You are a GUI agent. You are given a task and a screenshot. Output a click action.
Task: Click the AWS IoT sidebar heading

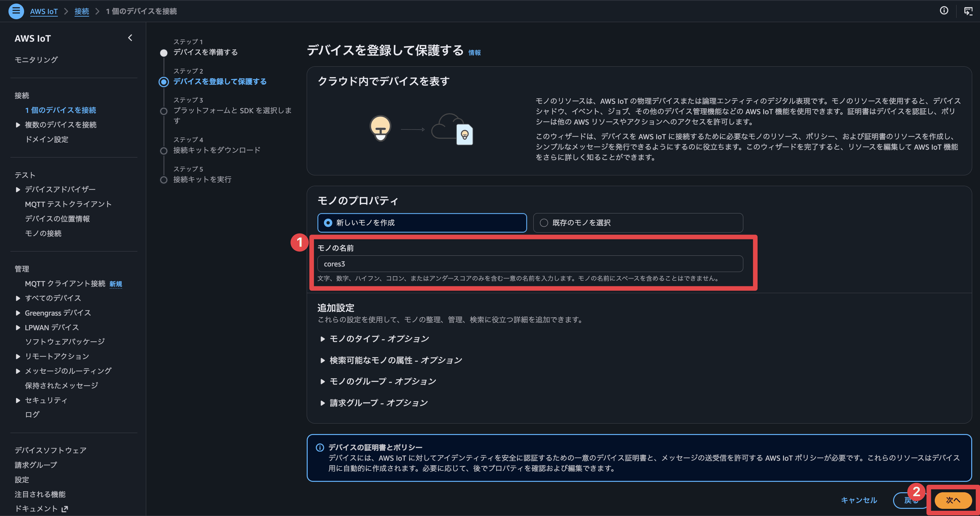pos(33,38)
